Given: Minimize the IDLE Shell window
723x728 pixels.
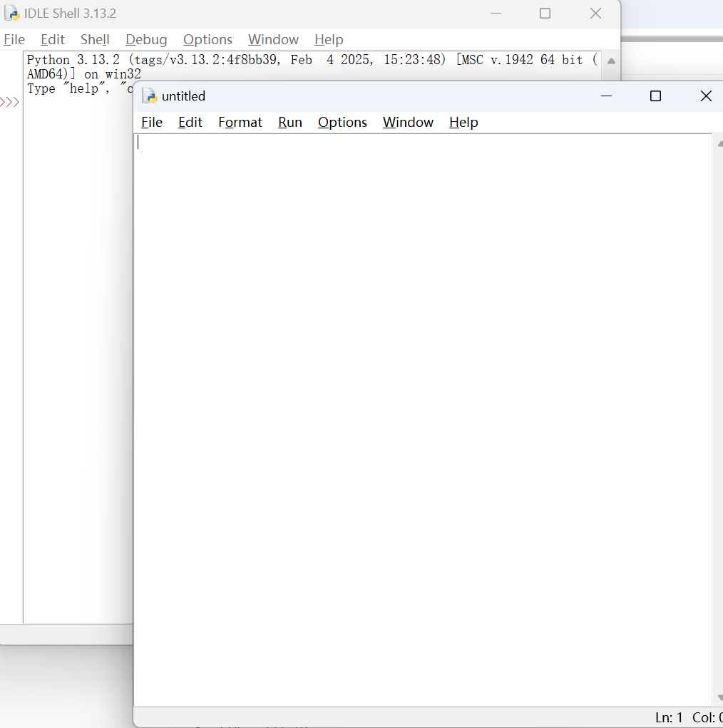Looking at the screenshot, I should pos(496,14).
